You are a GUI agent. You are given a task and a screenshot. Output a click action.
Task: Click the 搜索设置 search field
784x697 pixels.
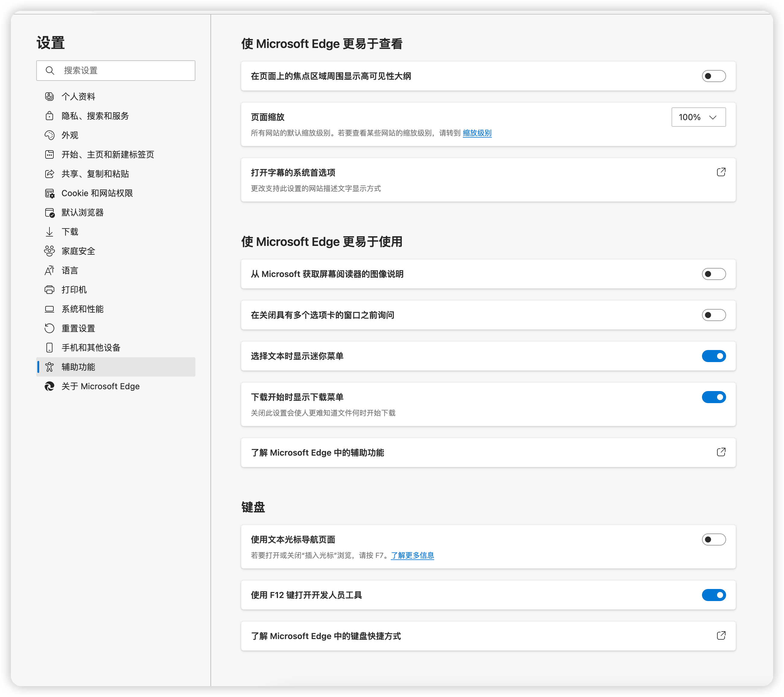(x=116, y=70)
